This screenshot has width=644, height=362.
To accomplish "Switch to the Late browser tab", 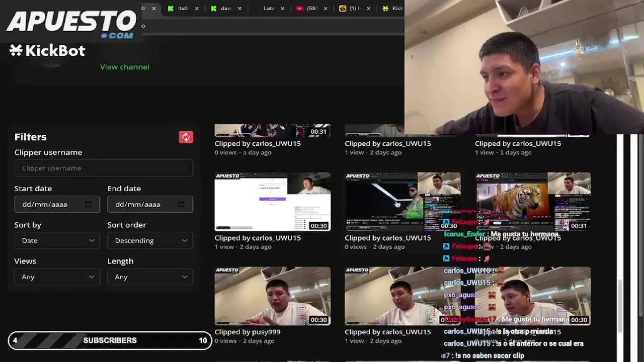I will coord(269,9).
